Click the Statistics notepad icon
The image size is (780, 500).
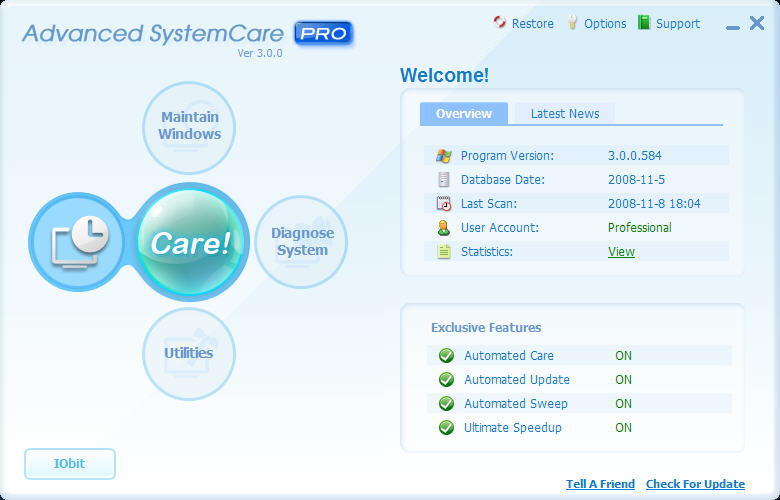[x=443, y=252]
